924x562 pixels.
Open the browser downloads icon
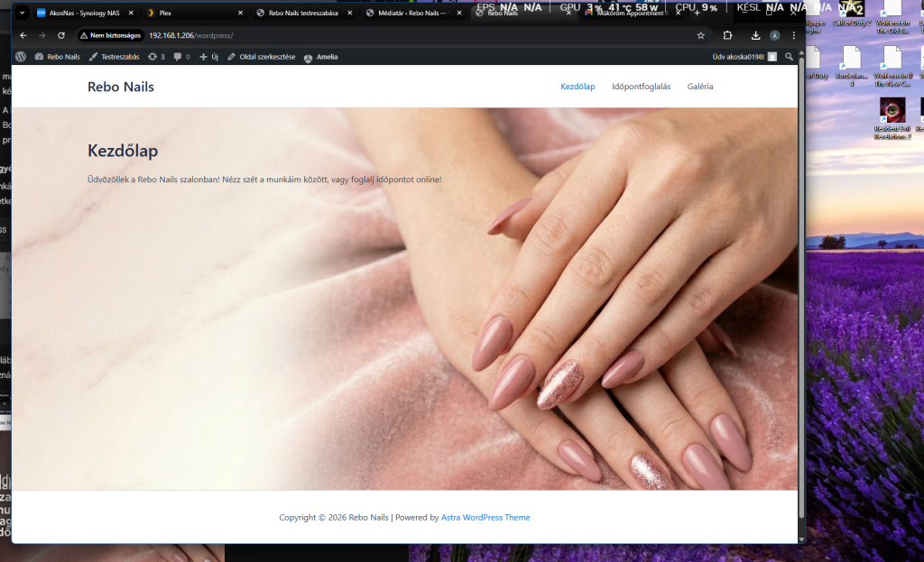coord(755,35)
